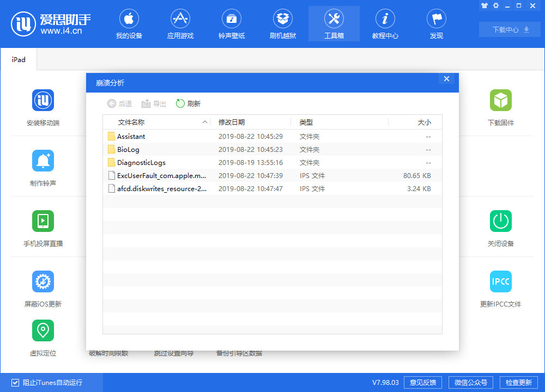Viewport: 545px width, 392px height.
Task: Launch 手机投屏直播 screen mirroring tool
Action: [43, 221]
